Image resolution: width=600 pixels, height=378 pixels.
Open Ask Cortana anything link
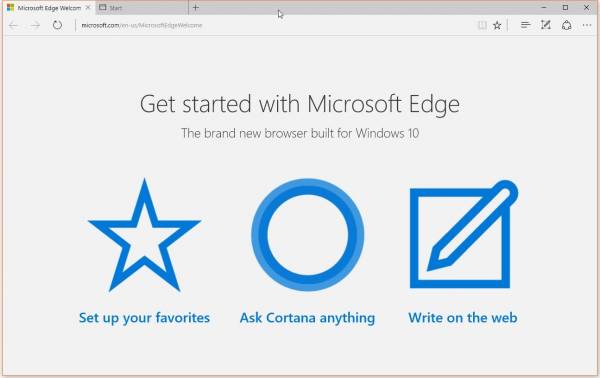[x=307, y=318]
